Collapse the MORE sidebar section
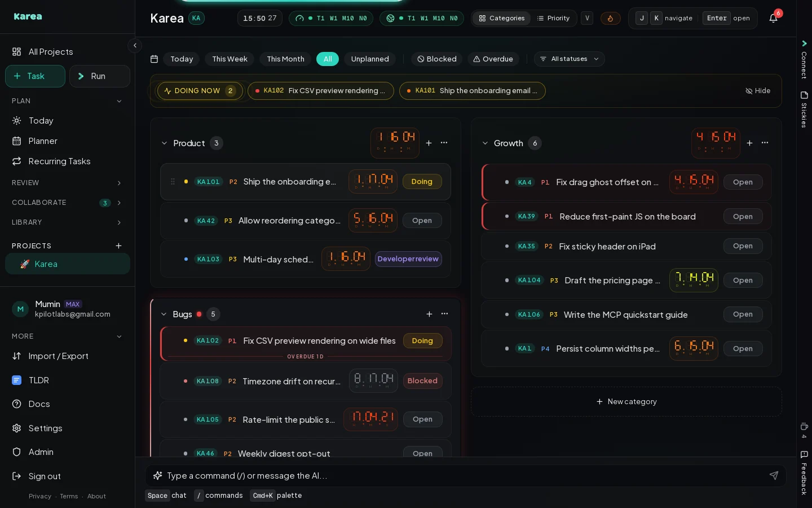Image resolution: width=812 pixels, height=508 pixels. [68, 336]
